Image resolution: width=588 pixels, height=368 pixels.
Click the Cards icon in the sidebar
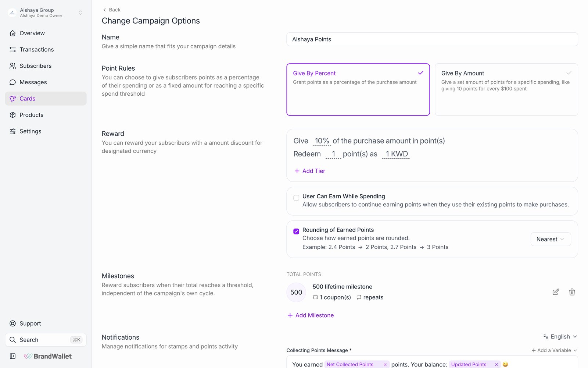click(x=12, y=99)
